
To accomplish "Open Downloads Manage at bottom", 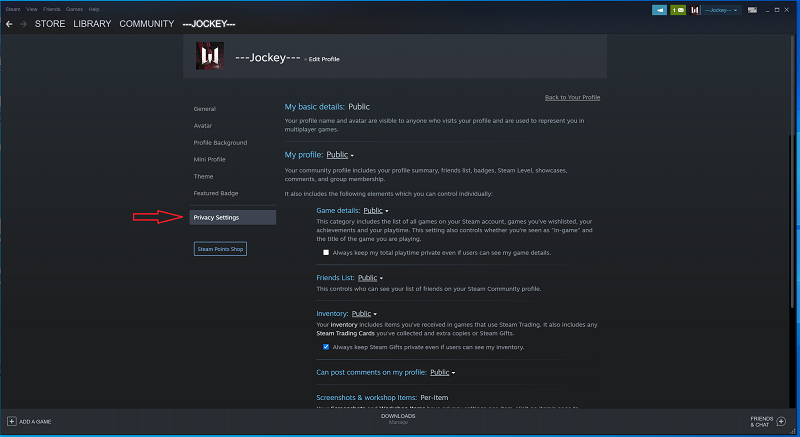I will [x=398, y=419].
